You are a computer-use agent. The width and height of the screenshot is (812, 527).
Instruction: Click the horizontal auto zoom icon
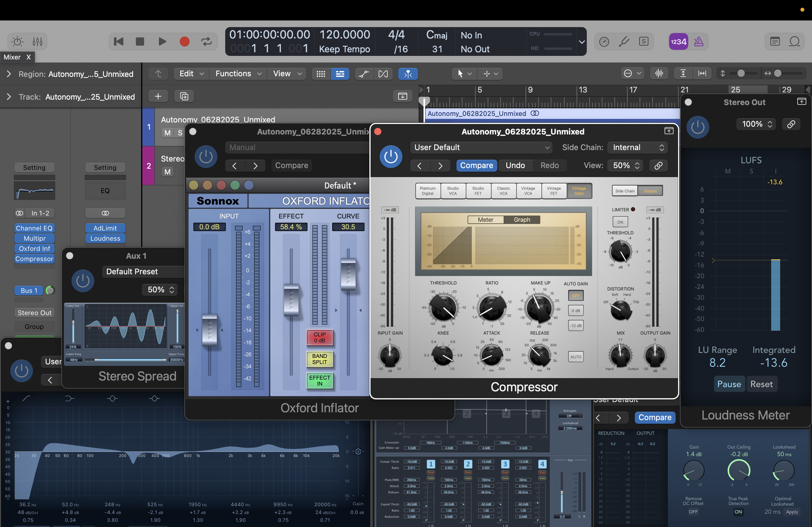click(x=702, y=74)
